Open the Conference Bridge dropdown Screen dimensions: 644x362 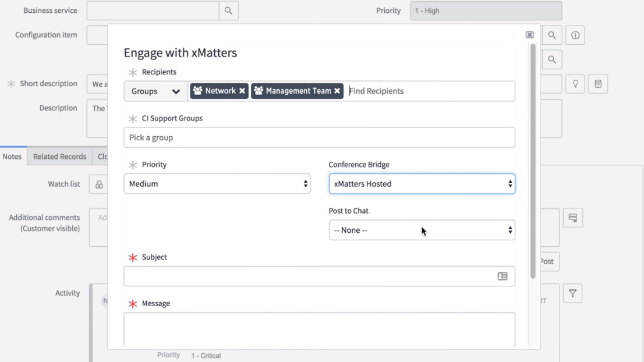tap(422, 184)
